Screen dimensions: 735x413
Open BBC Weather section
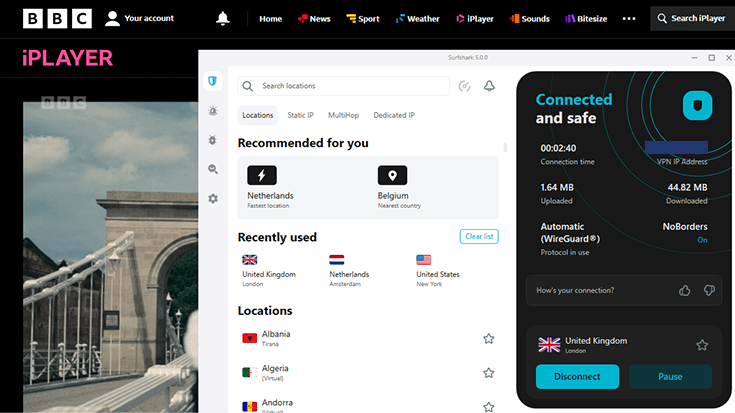pyautogui.click(x=418, y=19)
